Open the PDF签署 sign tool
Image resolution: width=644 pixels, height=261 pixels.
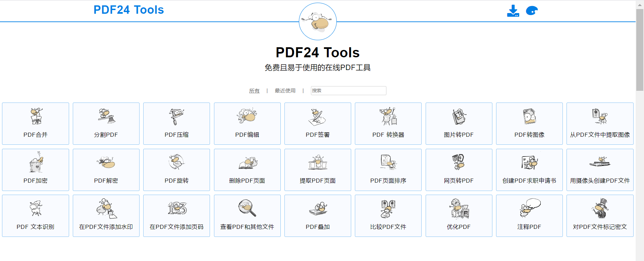[318, 124]
